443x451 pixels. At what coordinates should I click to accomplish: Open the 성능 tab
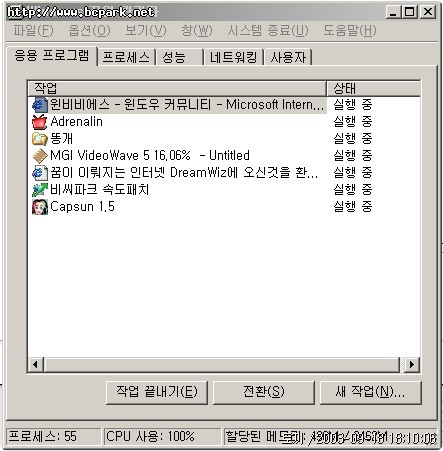[180, 57]
